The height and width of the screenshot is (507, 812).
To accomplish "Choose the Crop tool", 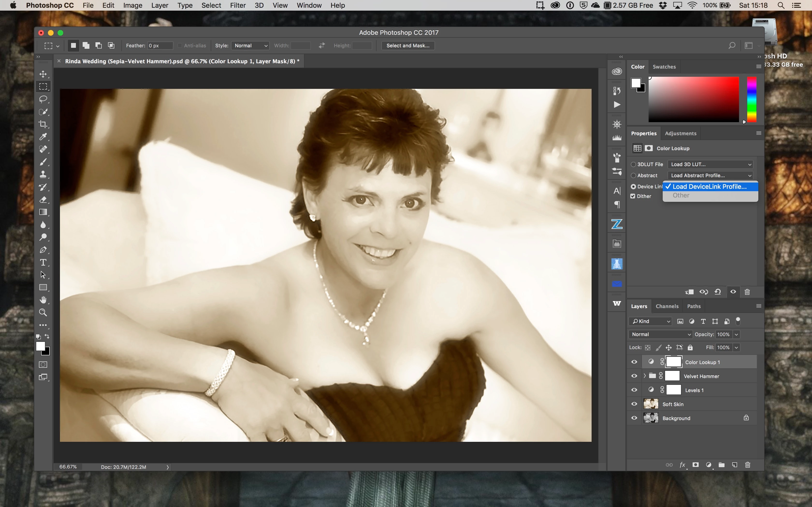I will click(x=43, y=124).
